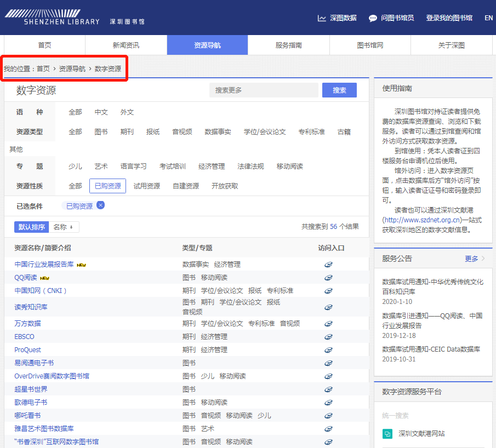Filter resource type by 期刊

click(x=127, y=132)
